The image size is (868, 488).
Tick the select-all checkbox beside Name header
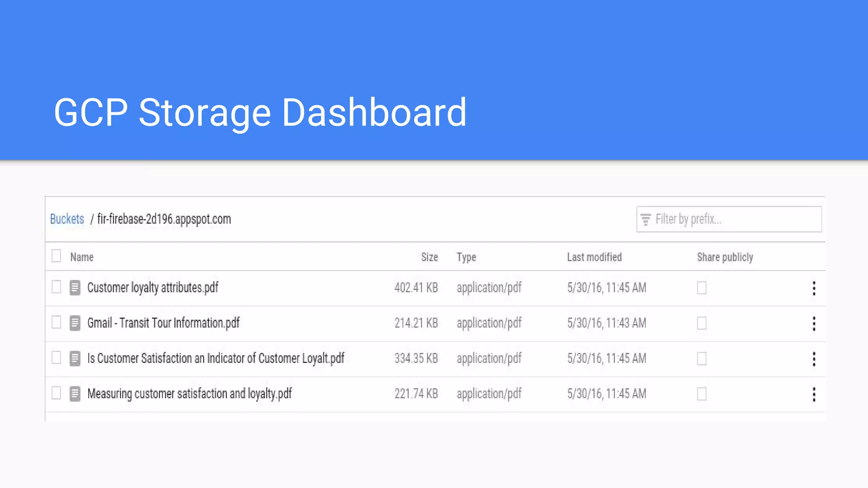56,256
